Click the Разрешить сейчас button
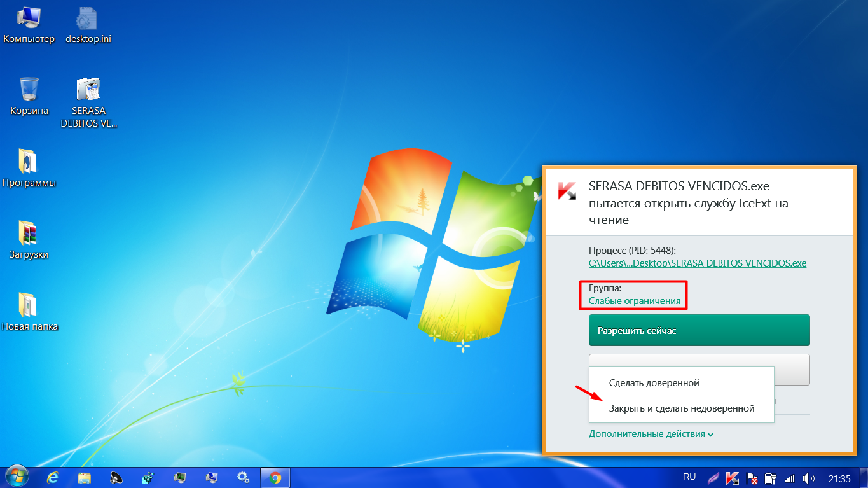 (699, 331)
